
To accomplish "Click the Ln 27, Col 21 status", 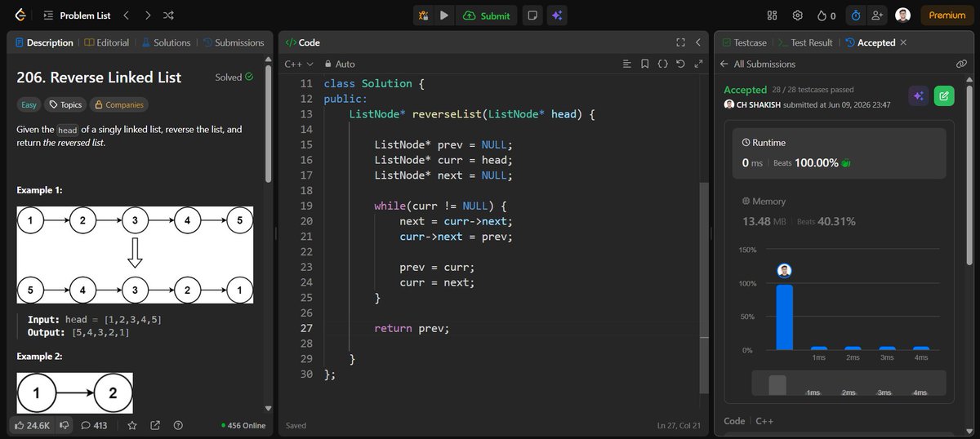I will (679, 425).
